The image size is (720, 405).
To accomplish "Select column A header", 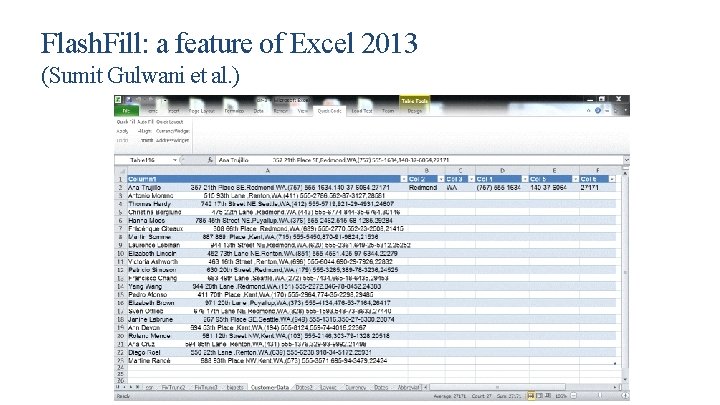I will pyautogui.click(x=267, y=171).
